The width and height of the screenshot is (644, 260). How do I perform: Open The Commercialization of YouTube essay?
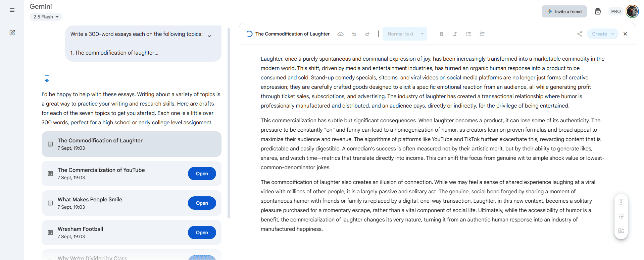point(202,174)
